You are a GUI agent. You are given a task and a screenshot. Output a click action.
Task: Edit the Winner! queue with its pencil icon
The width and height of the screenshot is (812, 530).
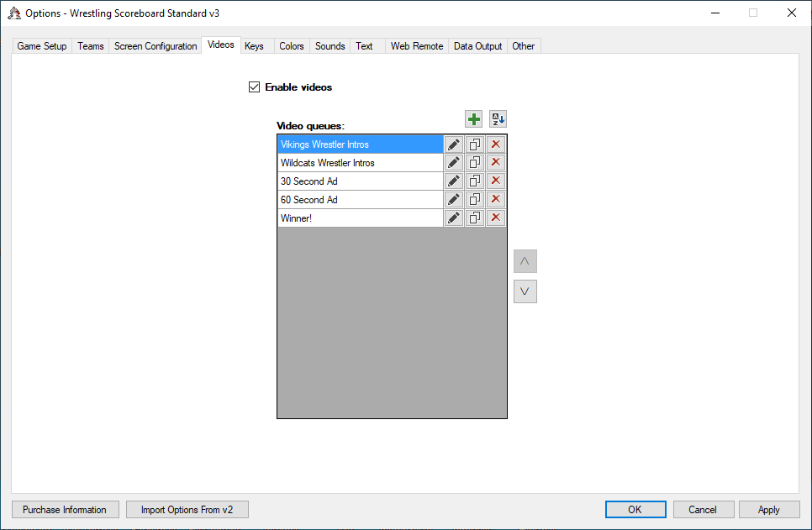click(x=454, y=218)
